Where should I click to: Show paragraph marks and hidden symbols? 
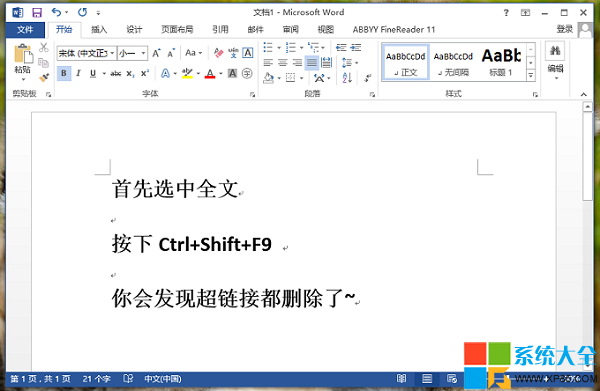click(x=367, y=78)
